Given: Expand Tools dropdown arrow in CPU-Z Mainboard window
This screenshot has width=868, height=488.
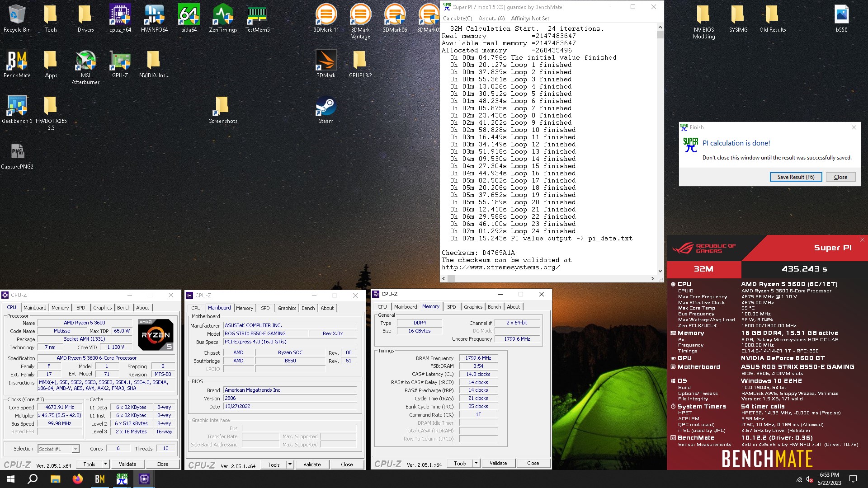Looking at the screenshot, I should [x=290, y=465].
